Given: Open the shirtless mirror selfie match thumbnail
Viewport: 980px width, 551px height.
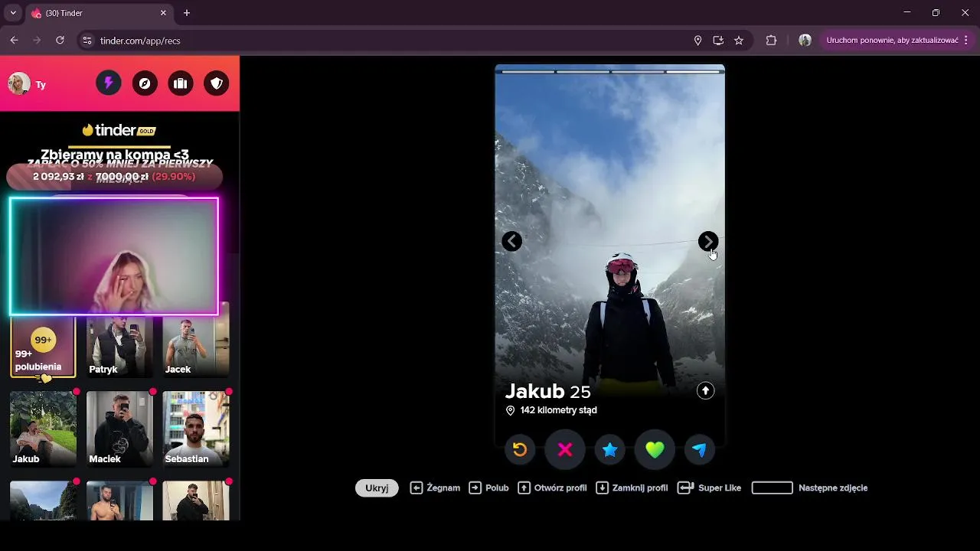Looking at the screenshot, I should (119, 500).
